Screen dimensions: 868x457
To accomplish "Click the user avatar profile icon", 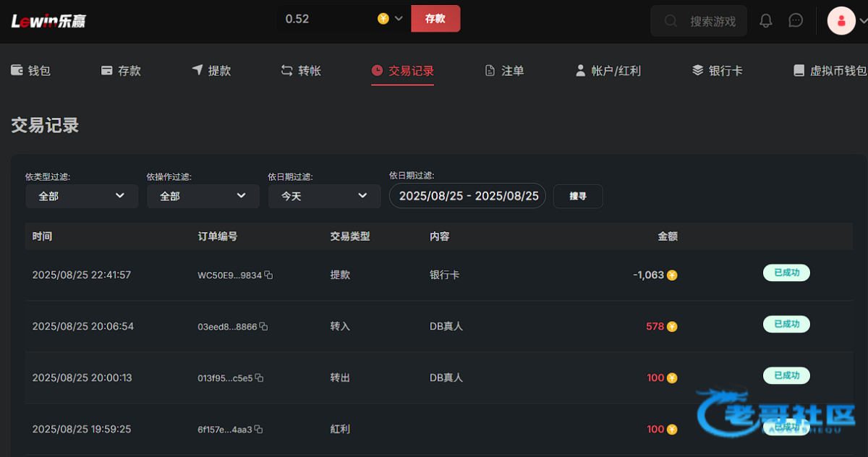I will pyautogui.click(x=841, y=21).
